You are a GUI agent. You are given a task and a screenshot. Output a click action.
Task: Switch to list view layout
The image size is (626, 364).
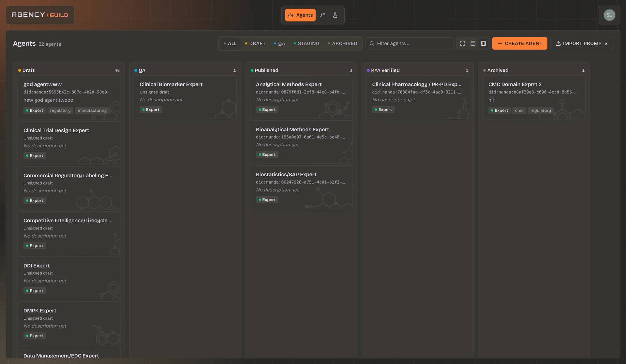(x=473, y=43)
